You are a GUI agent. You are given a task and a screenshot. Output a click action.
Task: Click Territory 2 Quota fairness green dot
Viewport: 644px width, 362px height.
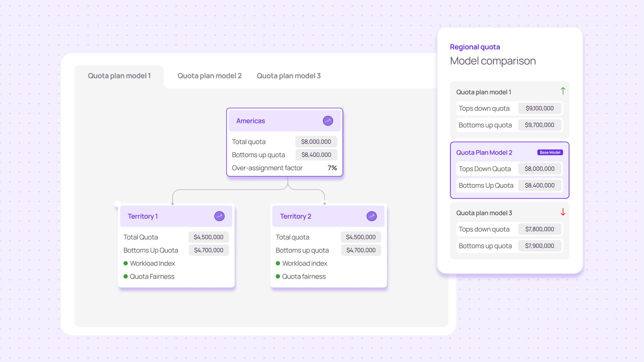(278, 277)
